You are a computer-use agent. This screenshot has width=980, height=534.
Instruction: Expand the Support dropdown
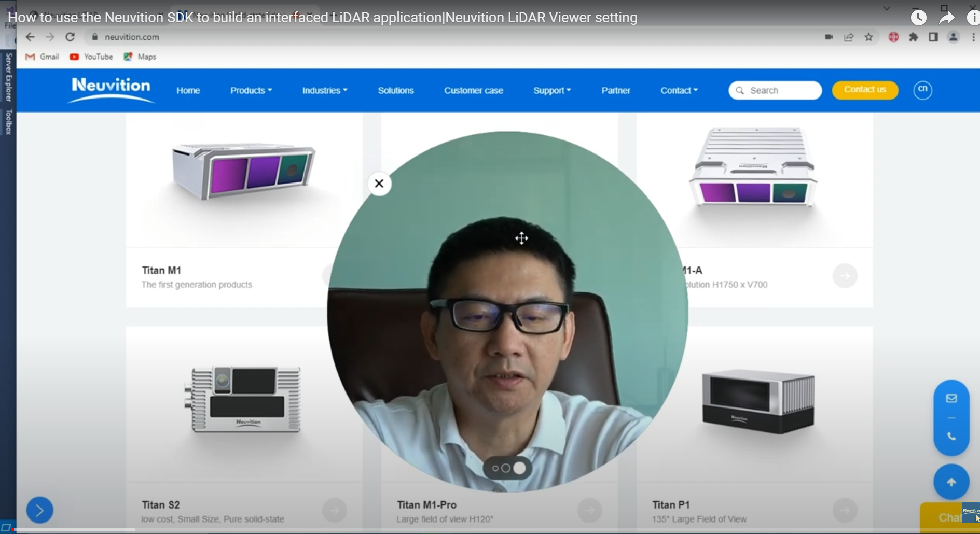(551, 90)
